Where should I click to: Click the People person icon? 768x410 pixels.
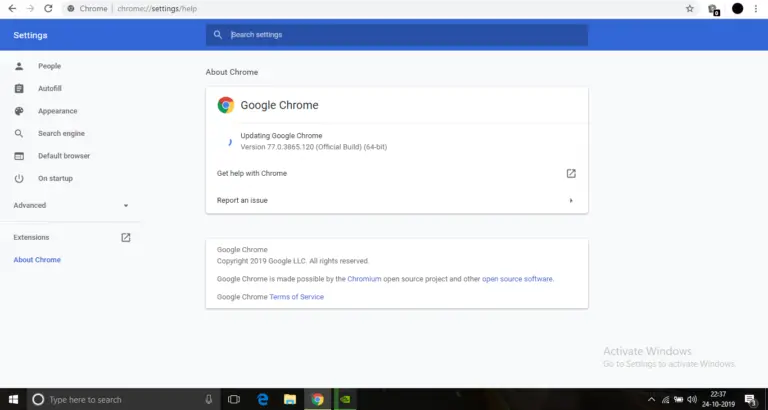coord(19,66)
